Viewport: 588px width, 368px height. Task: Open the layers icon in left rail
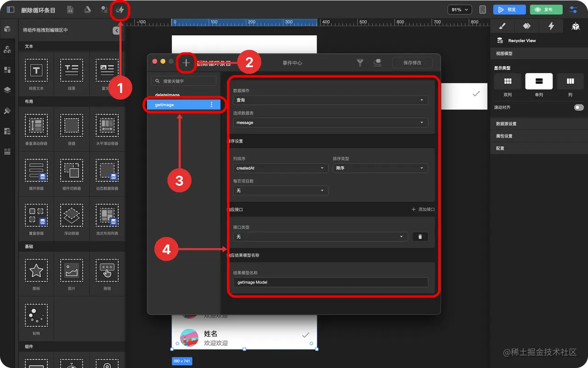(x=7, y=90)
